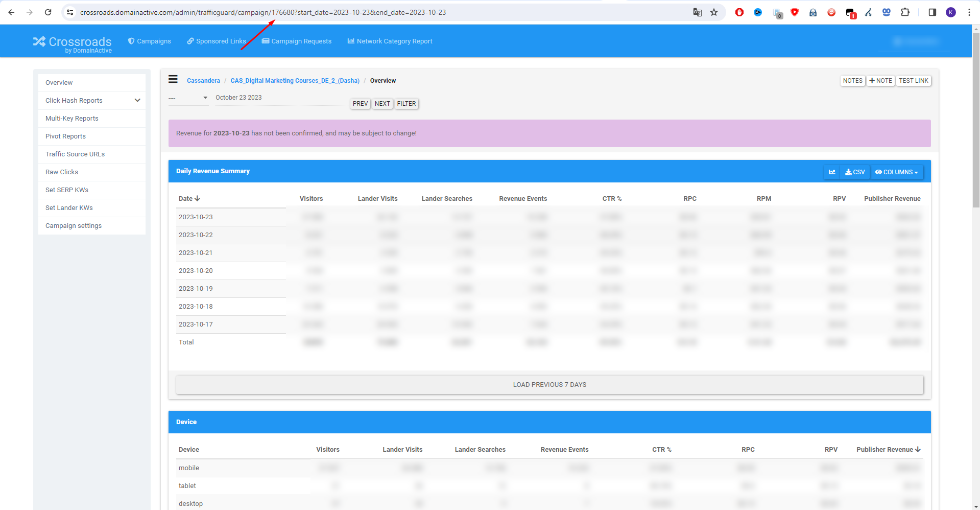
Task: Open the extensions puzzle icon
Action: click(905, 12)
